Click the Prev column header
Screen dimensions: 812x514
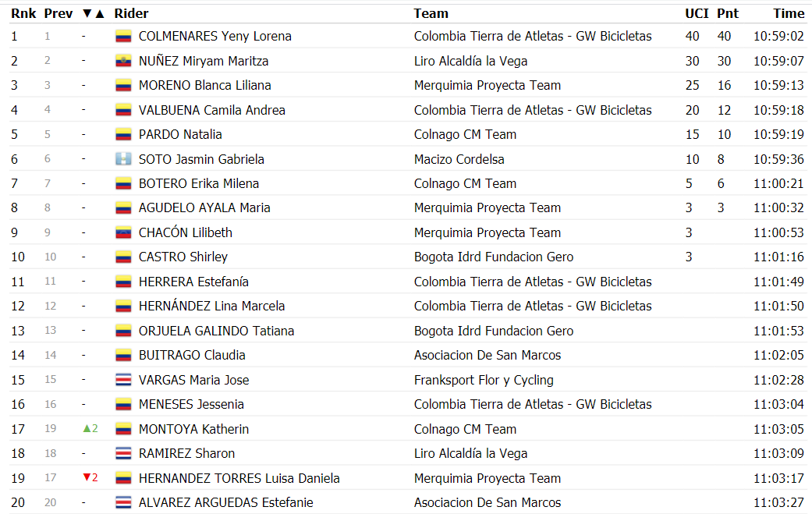pos(59,13)
